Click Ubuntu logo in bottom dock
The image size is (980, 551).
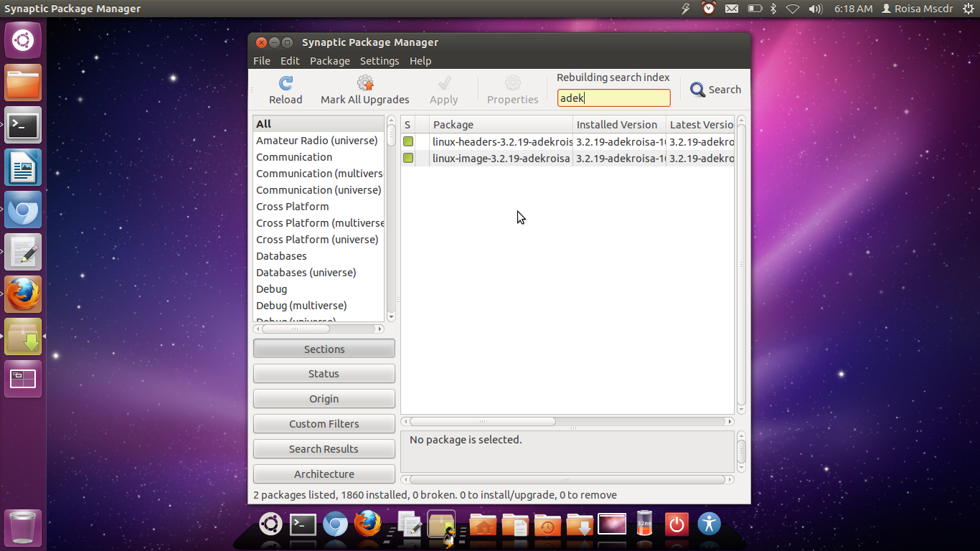[x=270, y=524]
